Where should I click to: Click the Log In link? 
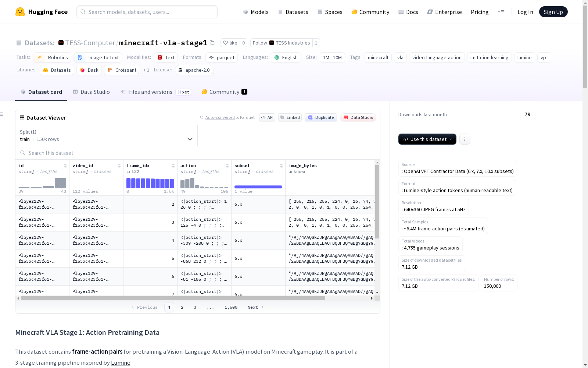(525, 12)
